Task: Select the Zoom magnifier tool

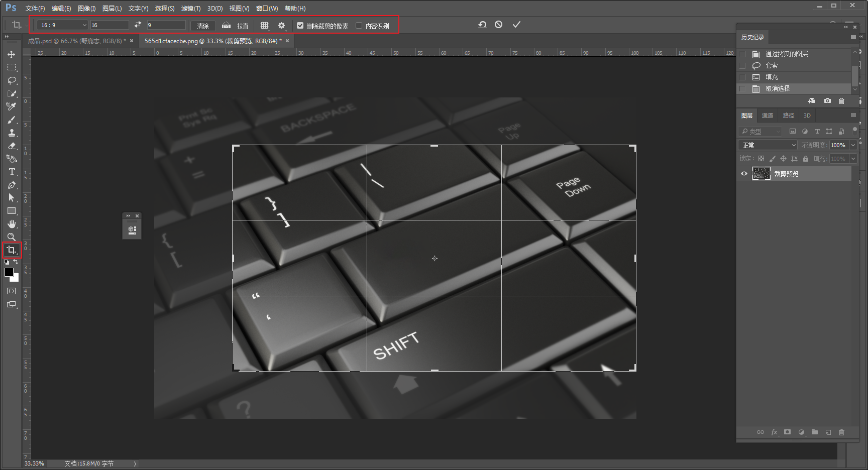Action: pyautogui.click(x=11, y=237)
